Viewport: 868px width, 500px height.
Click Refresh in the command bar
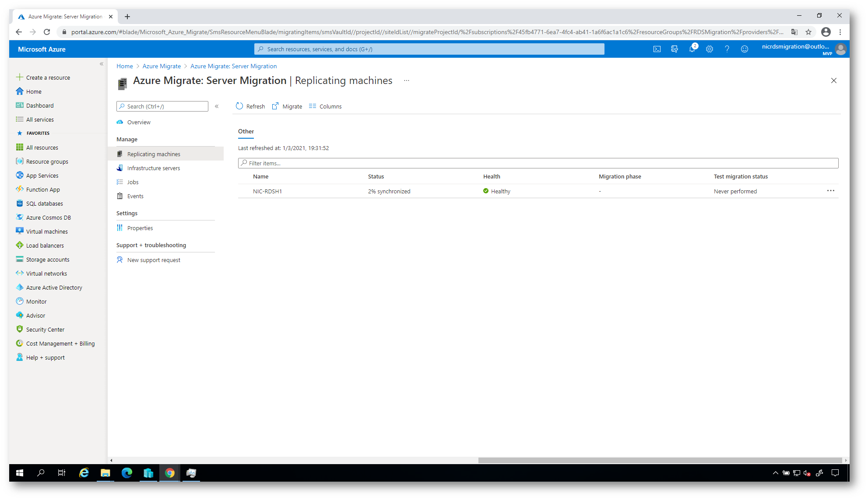[x=250, y=106]
